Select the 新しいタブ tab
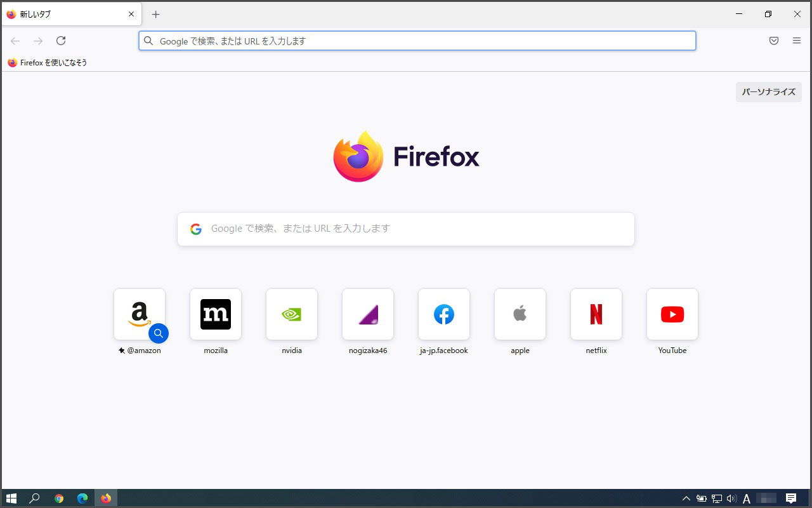 [71, 14]
